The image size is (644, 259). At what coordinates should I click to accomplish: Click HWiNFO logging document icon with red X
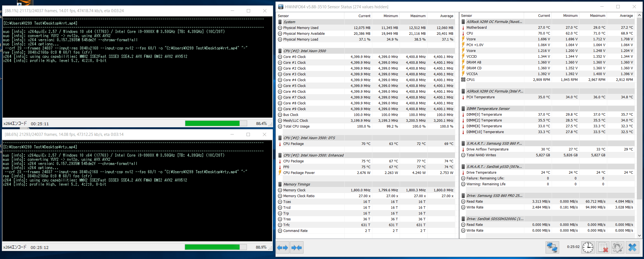603,247
